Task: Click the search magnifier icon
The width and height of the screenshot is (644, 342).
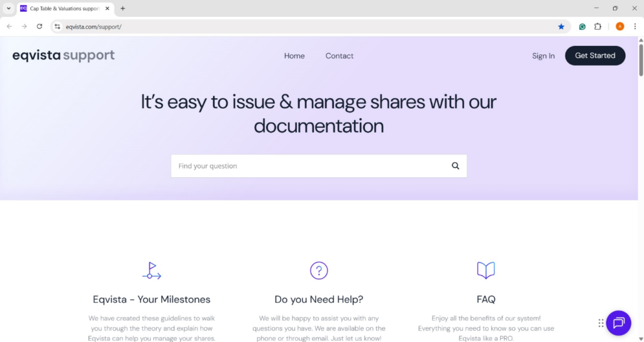Action: 455,166
